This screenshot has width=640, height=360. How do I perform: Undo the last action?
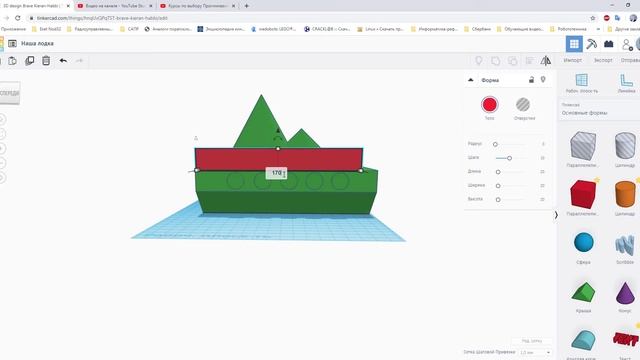tap(63, 61)
